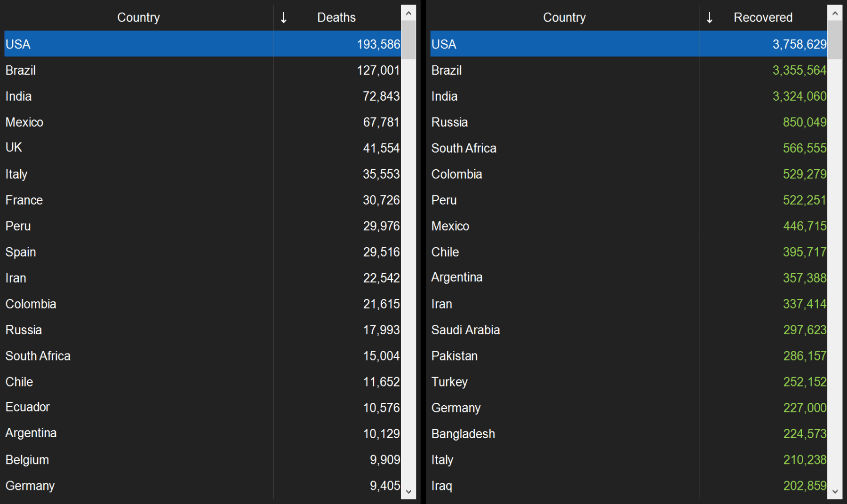Image resolution: width=847 pixels, height=504 pixels.
Task: Click the Recovered column header
Action: coord(763,18)
